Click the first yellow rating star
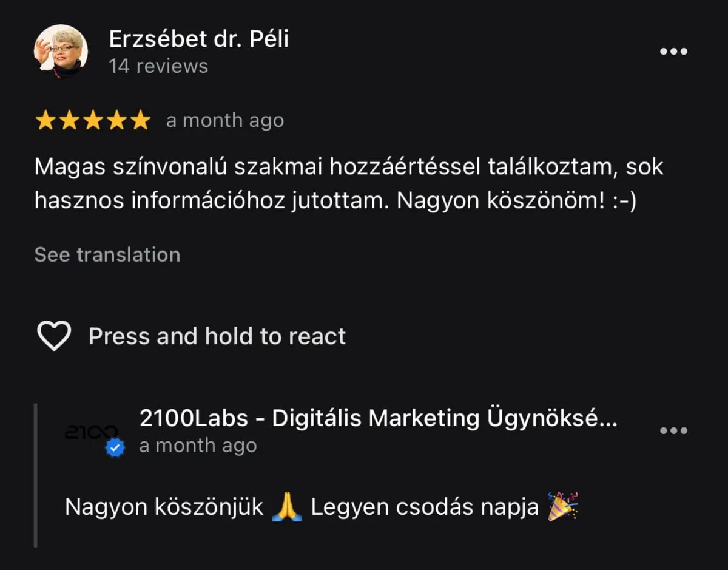 tap(45, 120)
